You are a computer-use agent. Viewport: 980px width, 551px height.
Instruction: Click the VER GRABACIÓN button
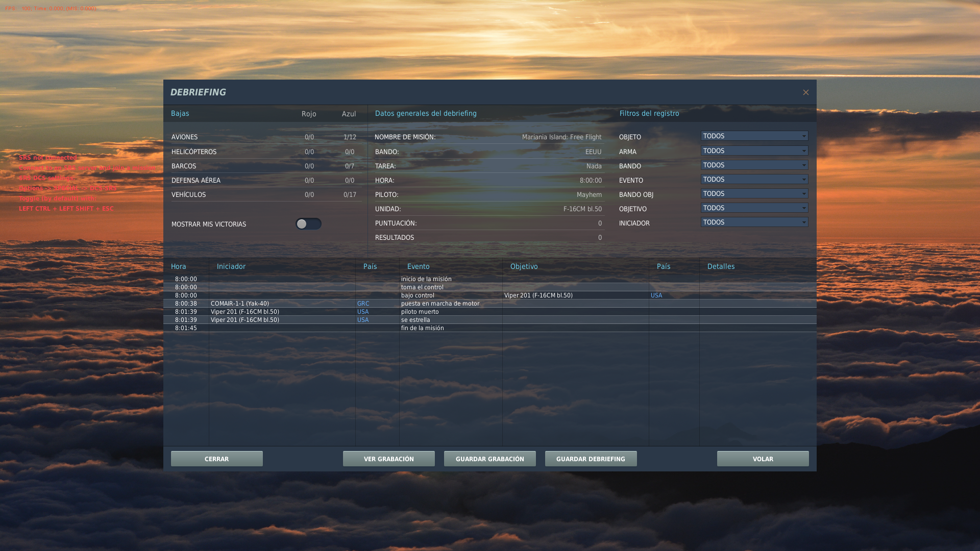(x=389, y=459)
